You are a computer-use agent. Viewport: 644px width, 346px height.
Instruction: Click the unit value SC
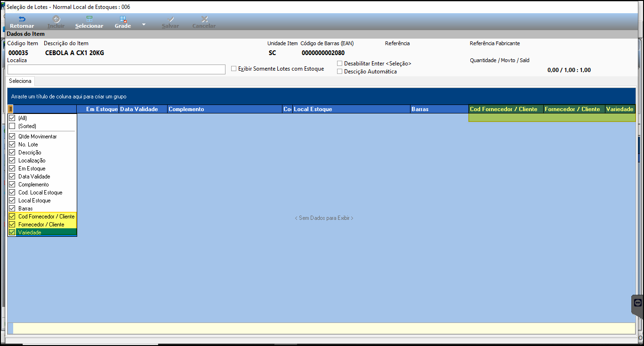[273, 53]
